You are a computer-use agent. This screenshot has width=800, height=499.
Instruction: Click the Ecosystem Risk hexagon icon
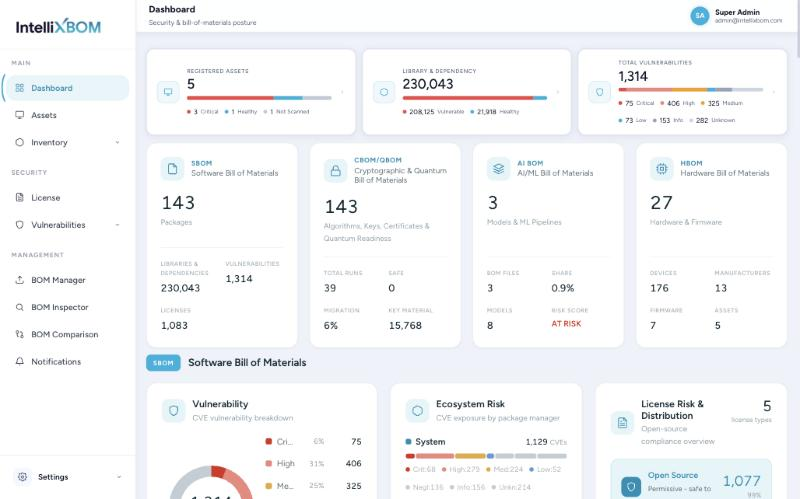[417, 410]
